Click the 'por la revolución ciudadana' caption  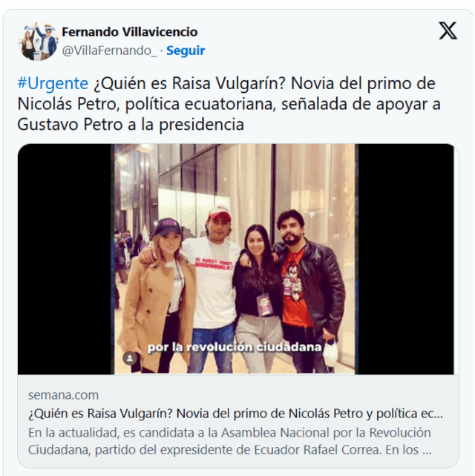click(x=235, y=347)
